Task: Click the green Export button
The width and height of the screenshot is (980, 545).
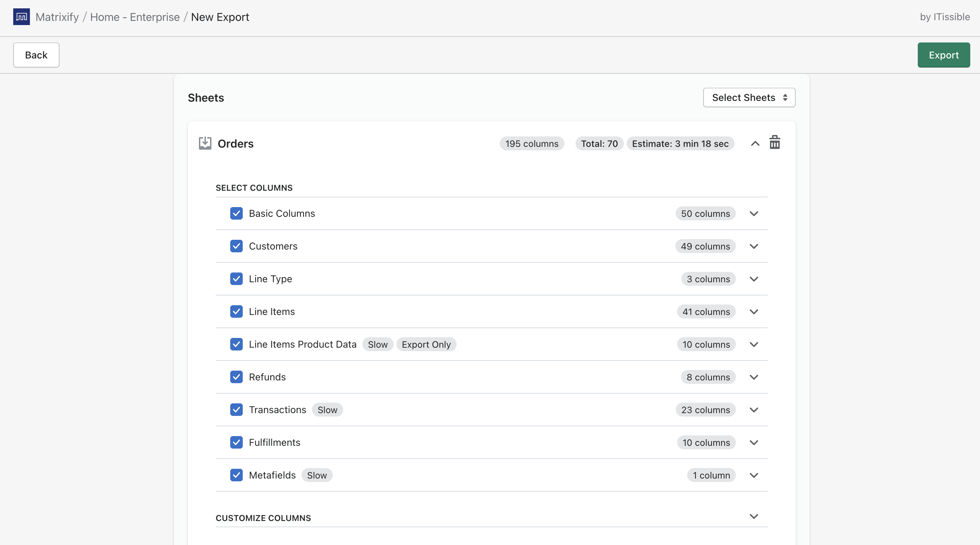Action: [x=943, y=55]
